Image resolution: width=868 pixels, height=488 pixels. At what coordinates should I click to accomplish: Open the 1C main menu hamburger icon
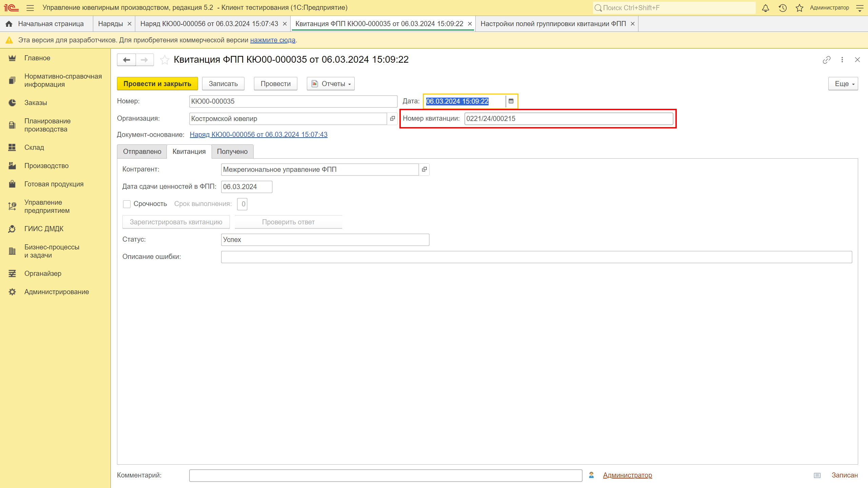[30, 8]
